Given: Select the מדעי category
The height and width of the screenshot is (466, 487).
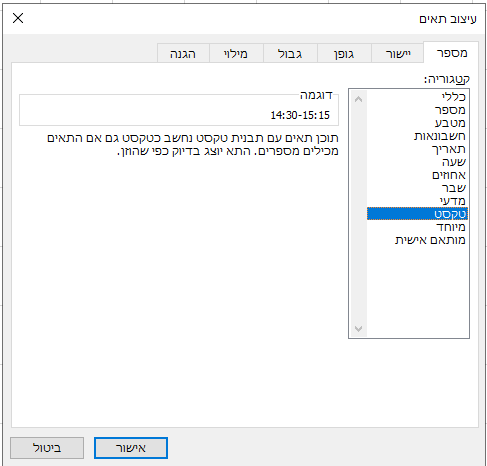Looking at the screenshot, I should tap(417, 201).
